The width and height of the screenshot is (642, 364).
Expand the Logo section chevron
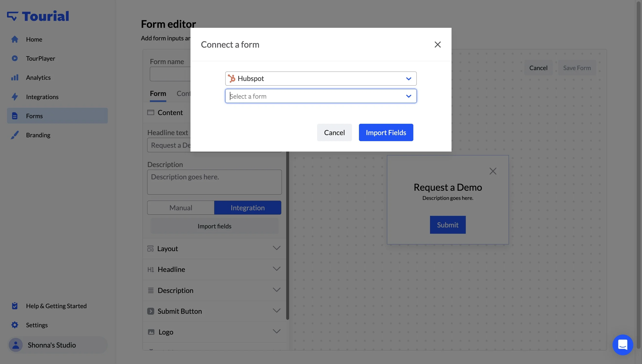tap(277, 332)
